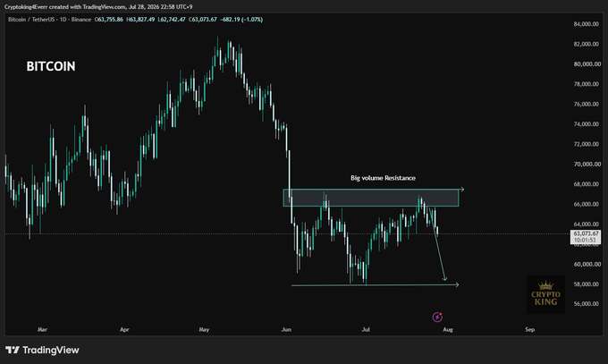608x364 pixels.
Task: Select the 'Bitcoin / TetherUS · 1D · Binance' legend
Action: (50, 20)
